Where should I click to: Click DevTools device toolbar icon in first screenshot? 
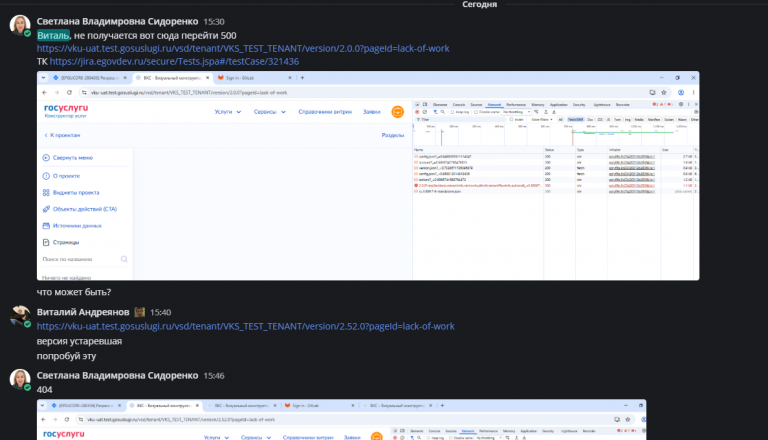(425, 105)
